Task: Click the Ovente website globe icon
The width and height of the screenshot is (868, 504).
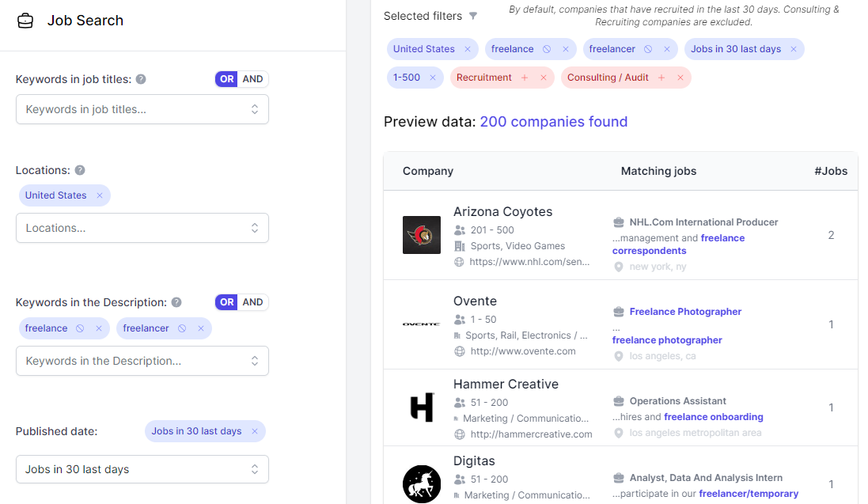Action: (x=460, y=351)
